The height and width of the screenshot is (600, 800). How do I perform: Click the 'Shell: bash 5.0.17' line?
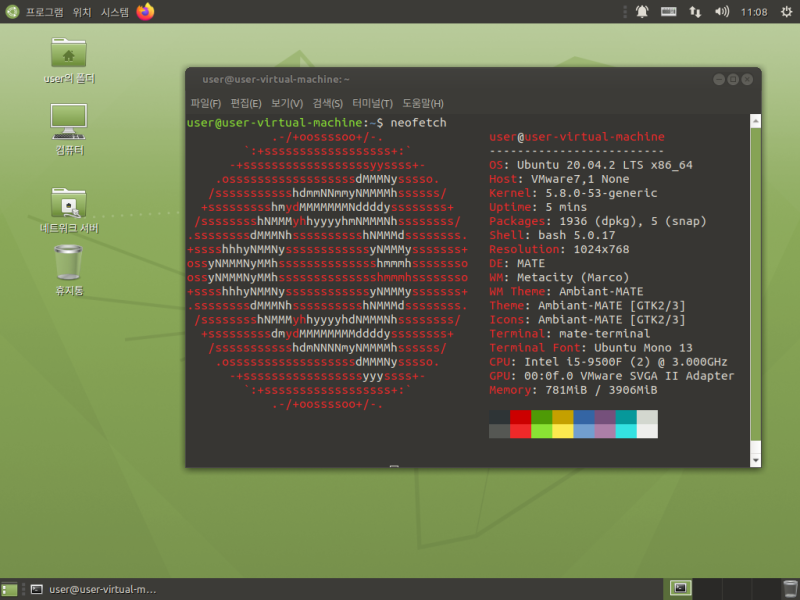[552, 235]
